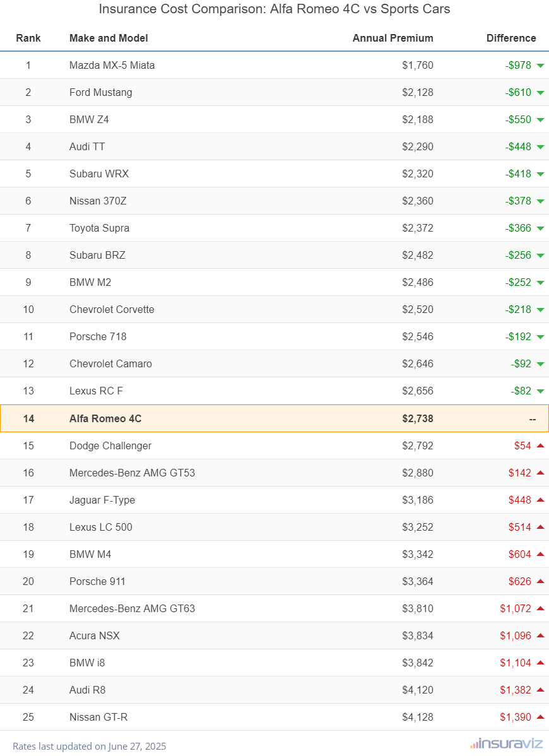Click the green down arrow beside -$256

(x=540, y=256)
